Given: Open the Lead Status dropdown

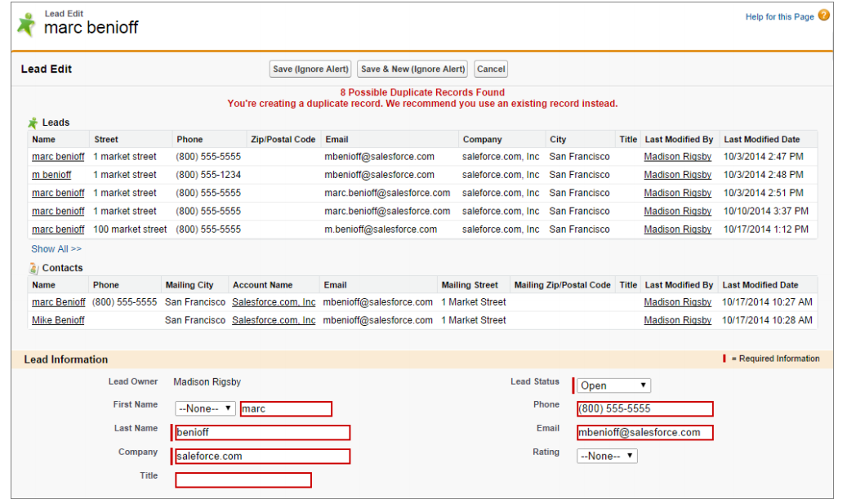Looking at the screenshot, I should click(x=613, y=386).
